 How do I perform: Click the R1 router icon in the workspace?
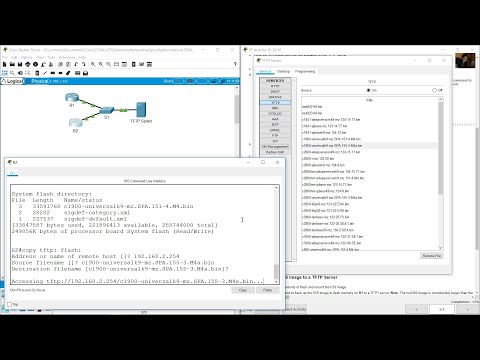tap(72, 98)
